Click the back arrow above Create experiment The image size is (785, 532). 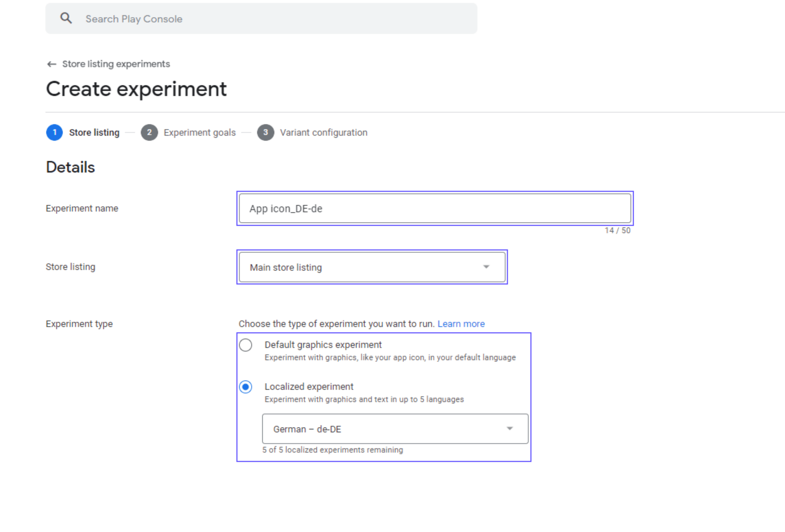pyautogui.click(x=51, y=63)
